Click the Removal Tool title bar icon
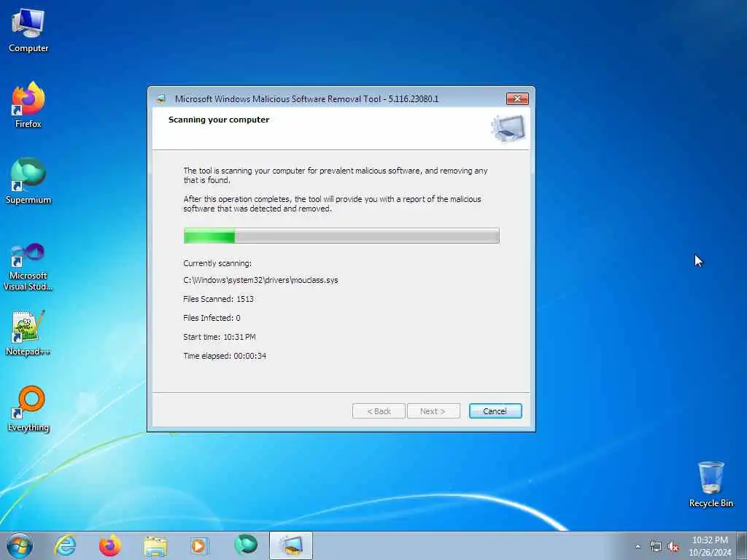Image resolution: width=747 pixels, height=560 pixels. click(161, 99)
